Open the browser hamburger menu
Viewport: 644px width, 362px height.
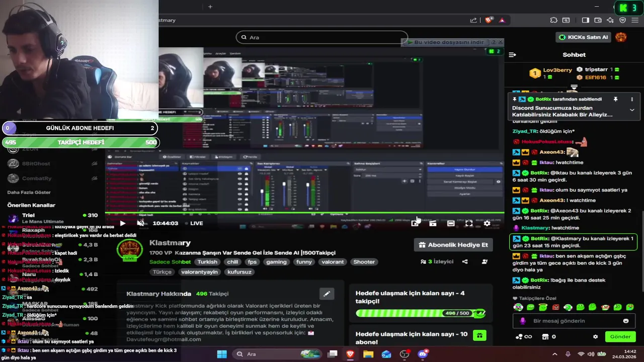[635, 20]
